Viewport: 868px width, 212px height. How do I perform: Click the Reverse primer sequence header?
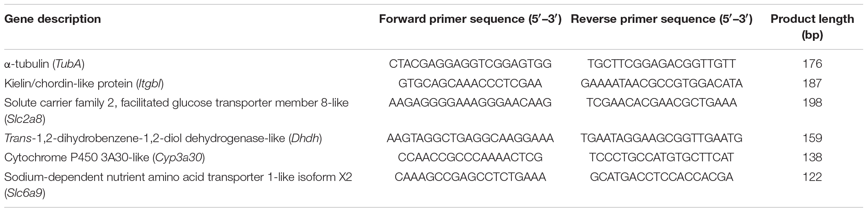tap(662, 19)
